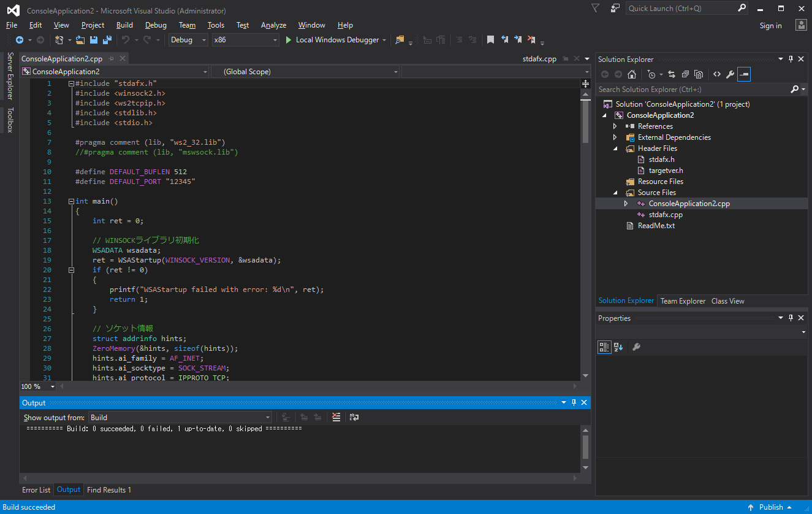Image resolution: width=812 pixels, height=514 pixels.
Task: Click Pending Changes Filter clock icon
Action: tap(651, 74)
